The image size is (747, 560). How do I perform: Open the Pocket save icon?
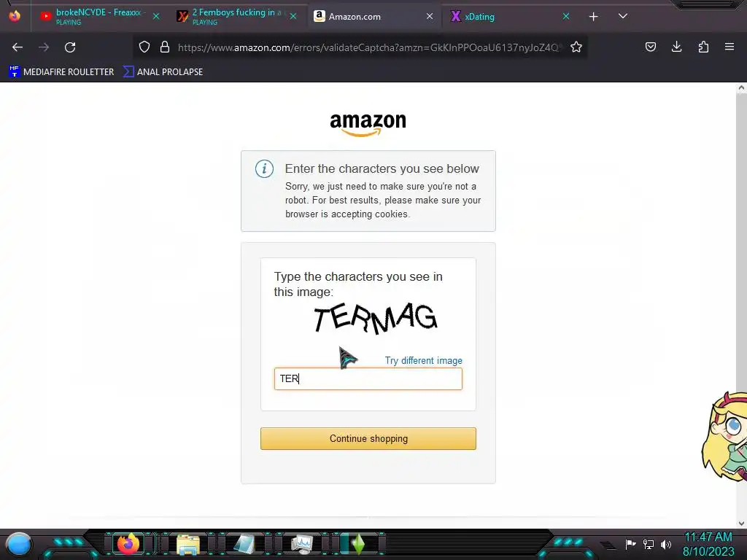click(650, 47)
